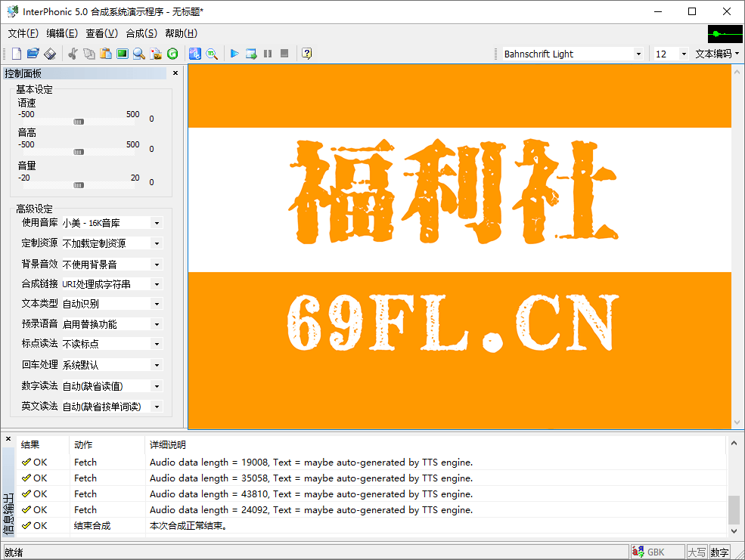
Task: Expand the 数字读法 dropdown
Action: pos(157,386)
